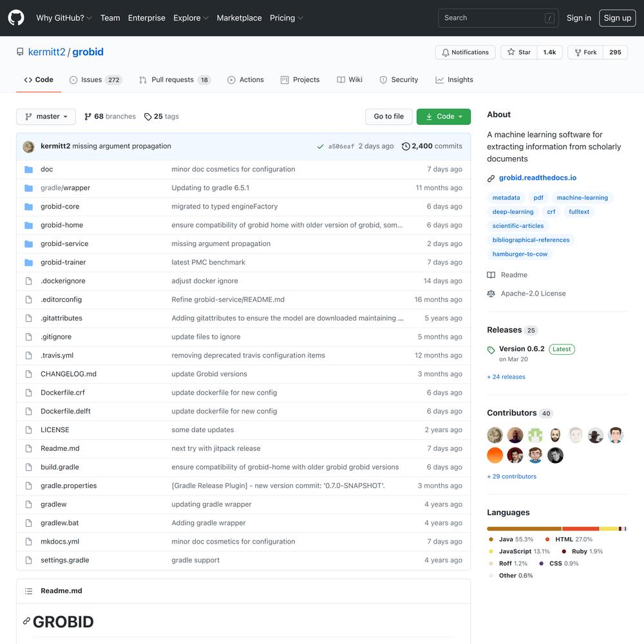Switch to the Pull requests tab
The image size is (644, 644).
(175, 80)
